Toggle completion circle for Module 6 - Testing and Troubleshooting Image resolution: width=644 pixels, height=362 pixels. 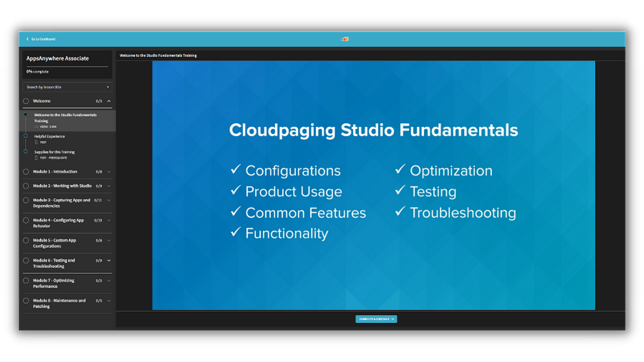click(26, 261)
